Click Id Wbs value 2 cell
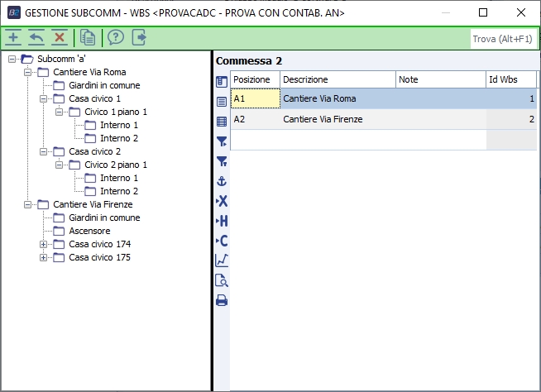This screenshot has width=541, height=392. pyautogui.click(x=511, y=119)
